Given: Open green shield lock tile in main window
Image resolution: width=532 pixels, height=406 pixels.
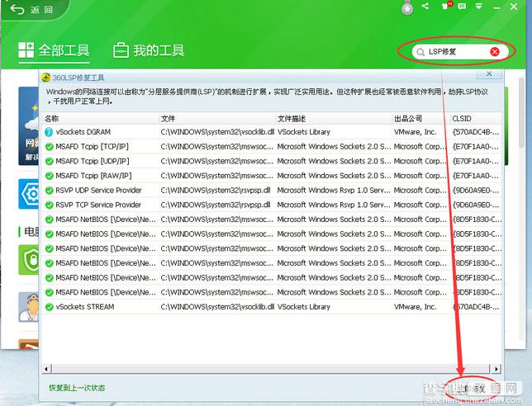Looking at the screenshot, I should pyautogui.click(x=29, y=260).
